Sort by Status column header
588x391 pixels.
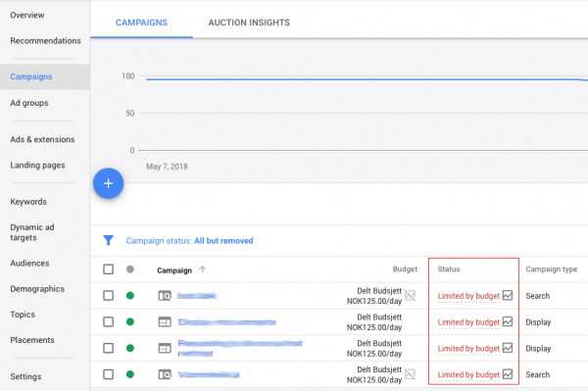point(449,269)
